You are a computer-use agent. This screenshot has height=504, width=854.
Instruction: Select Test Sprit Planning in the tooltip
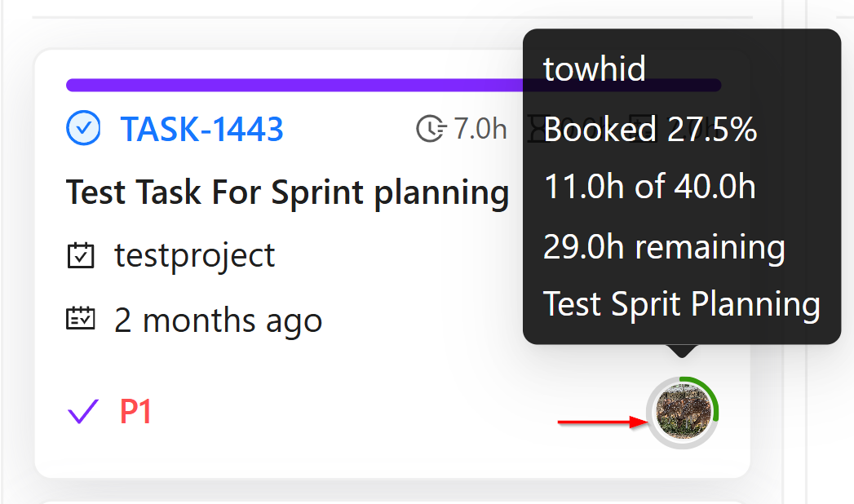pyautogui.click(x=681, y=304)
